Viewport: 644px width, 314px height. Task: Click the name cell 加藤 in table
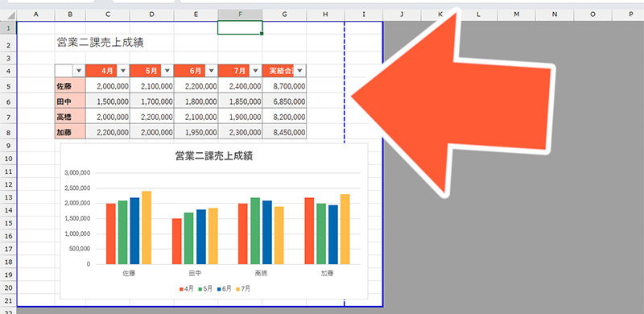pos(70,132)
